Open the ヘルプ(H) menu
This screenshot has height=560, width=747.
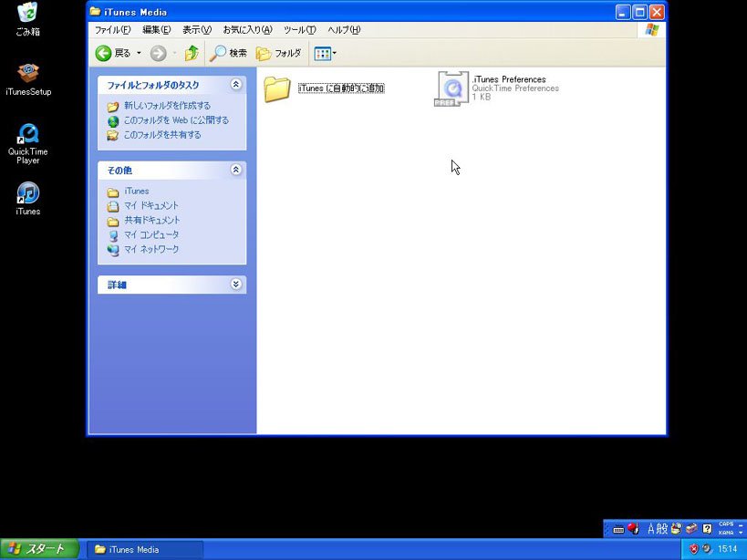[344, 29]
